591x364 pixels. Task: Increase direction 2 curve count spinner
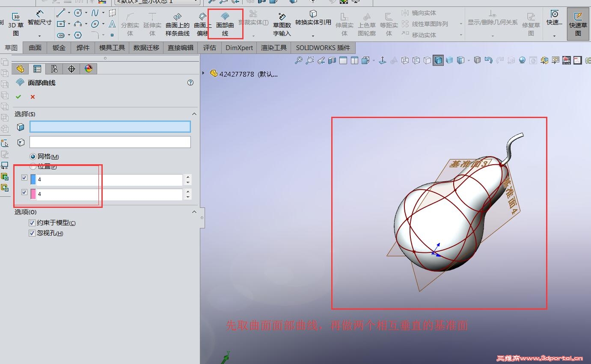[188, 191]
